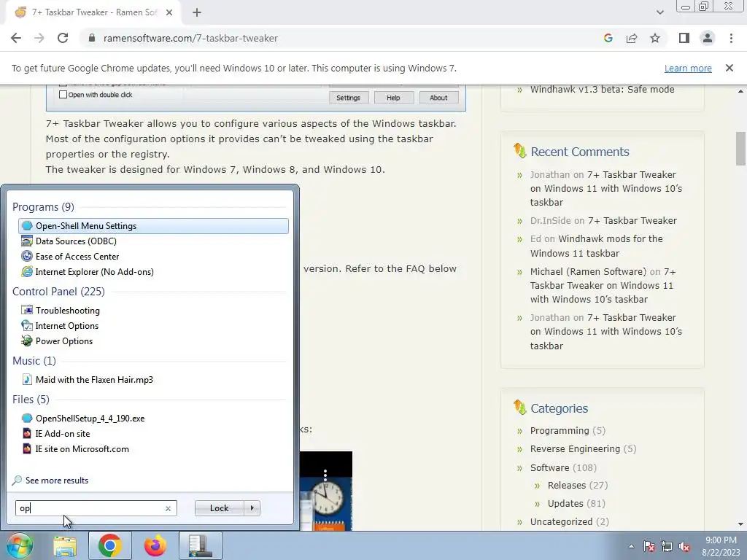The image size is (747, 560).
Task: Click the muted volume tray icon
Action: coord(684,547)
